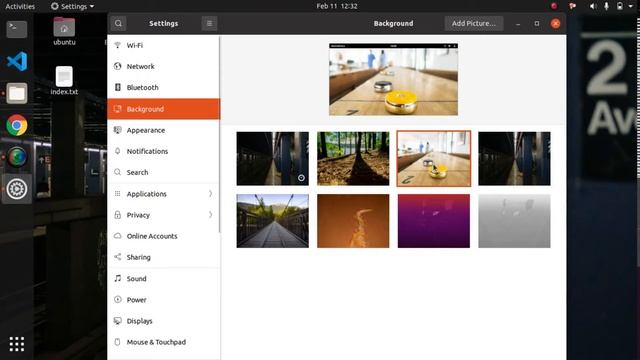Click the Power icon in sidebar
Viewport: 640px width, 360px height.
pos(118,300)
